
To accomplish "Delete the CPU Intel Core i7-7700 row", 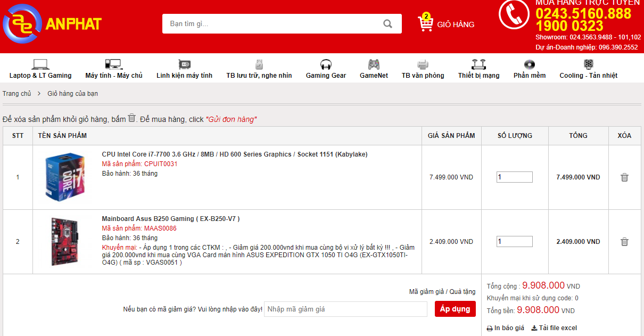I will coord(625,177).
